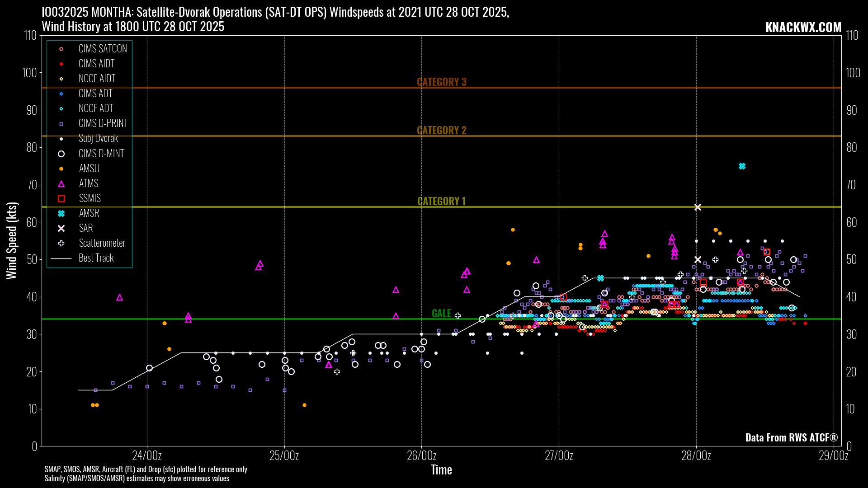Click the CATEGORY 1 threshold label
Viewport: 868px width, 488px height.
tap(441, 201)
